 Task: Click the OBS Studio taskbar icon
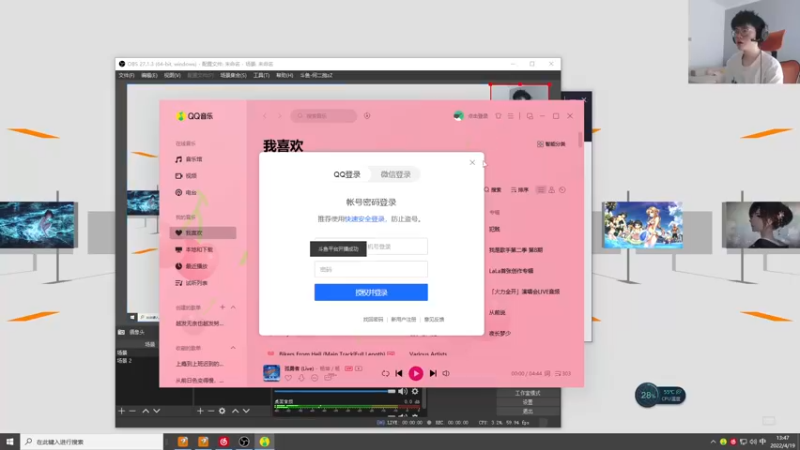[x=244, y=441]
